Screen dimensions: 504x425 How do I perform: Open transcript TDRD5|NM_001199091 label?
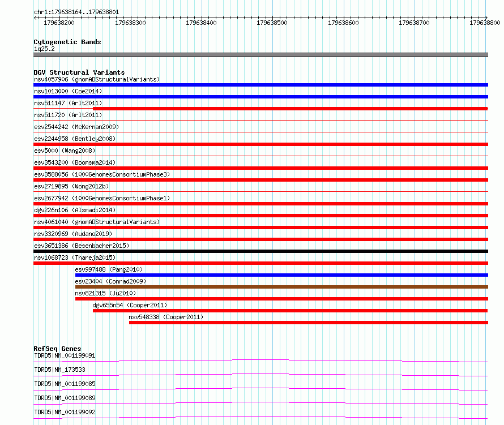click(x=65, y=355)
